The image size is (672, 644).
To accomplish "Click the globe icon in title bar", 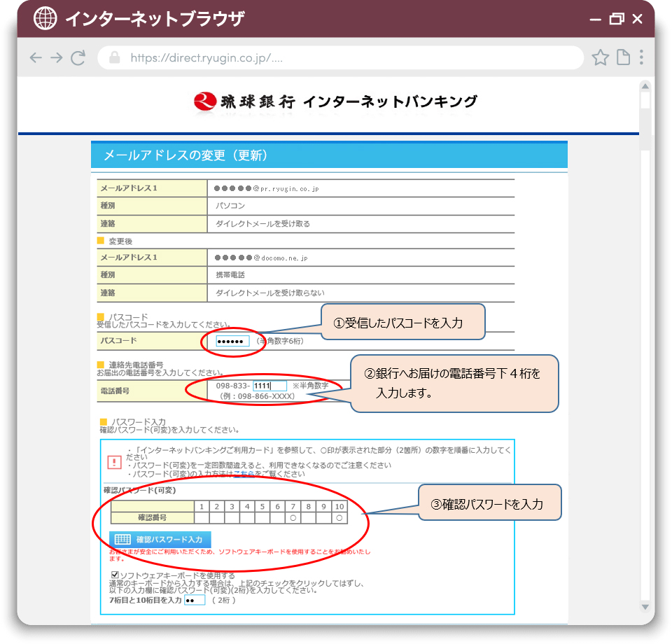I will [46, 18].
